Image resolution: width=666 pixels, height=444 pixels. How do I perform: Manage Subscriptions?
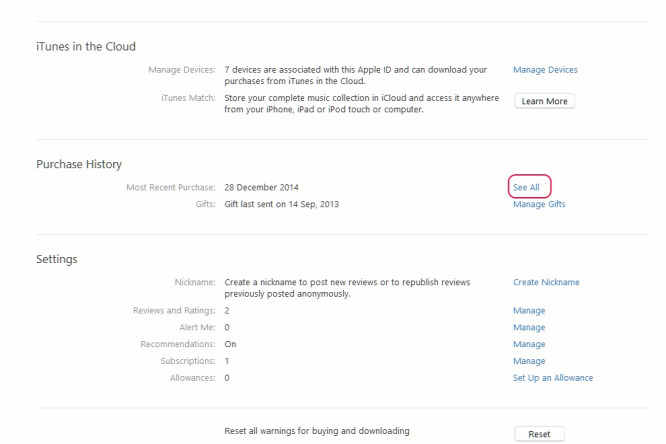click(529, 361)
